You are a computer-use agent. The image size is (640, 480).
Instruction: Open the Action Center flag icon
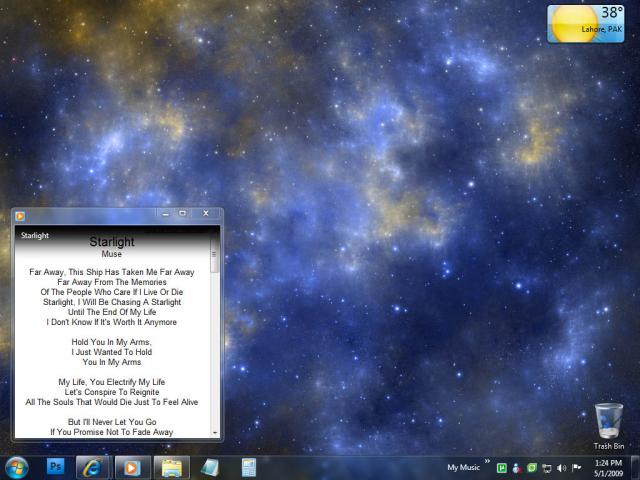(x=577, y=468)
